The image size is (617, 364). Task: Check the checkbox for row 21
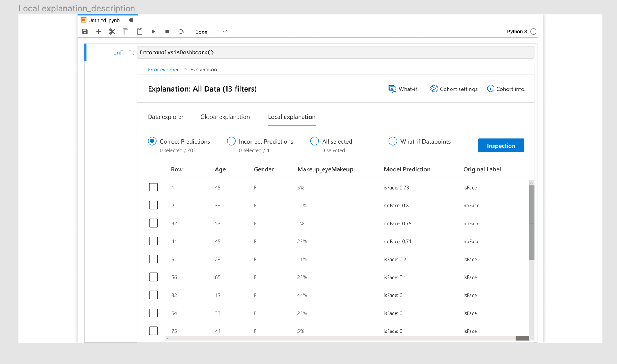click(153, 205)
